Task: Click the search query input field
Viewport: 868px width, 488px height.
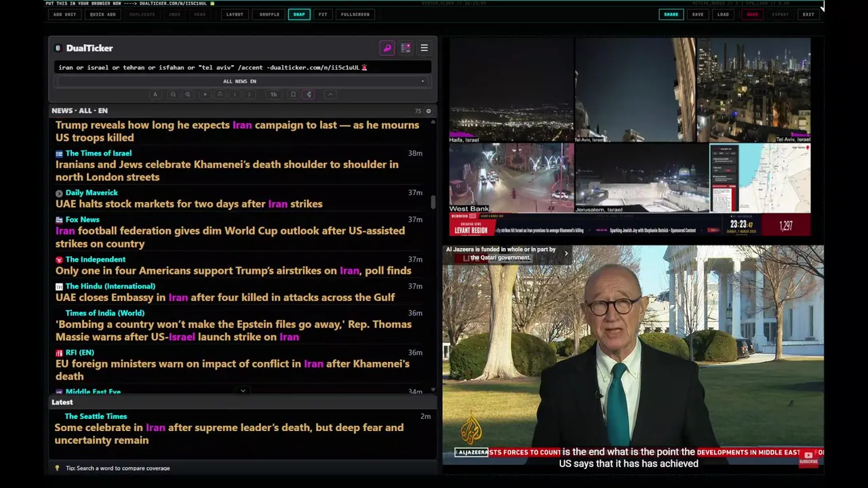Action: [x=242, y=67]
